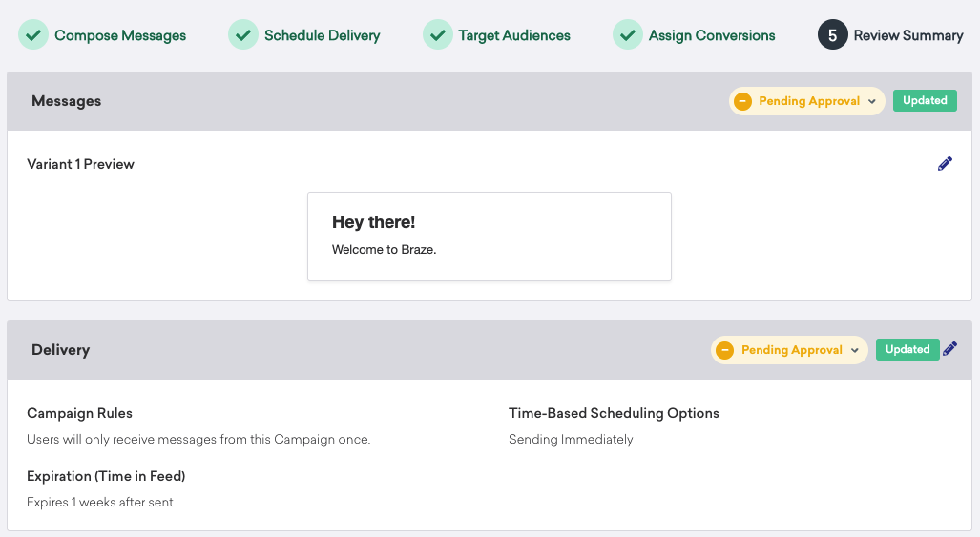Click the step 5 number circle icon
Viewport: 980px width, 537px height.
click(832, 34)
